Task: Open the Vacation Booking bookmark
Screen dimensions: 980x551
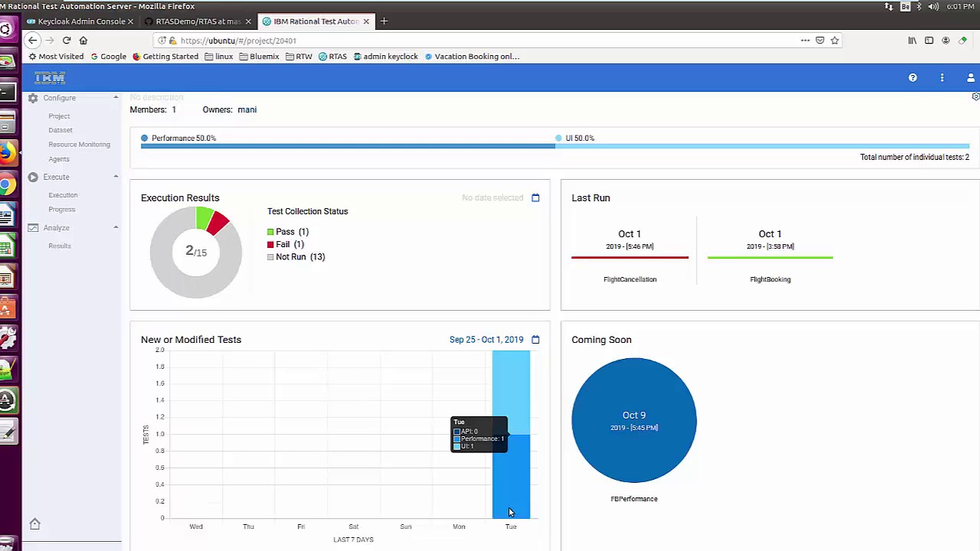Action: click(x=472, y=57)
